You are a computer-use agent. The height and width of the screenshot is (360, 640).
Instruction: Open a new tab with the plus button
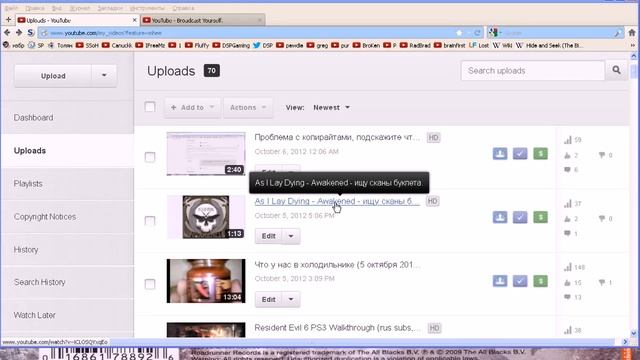8,19
